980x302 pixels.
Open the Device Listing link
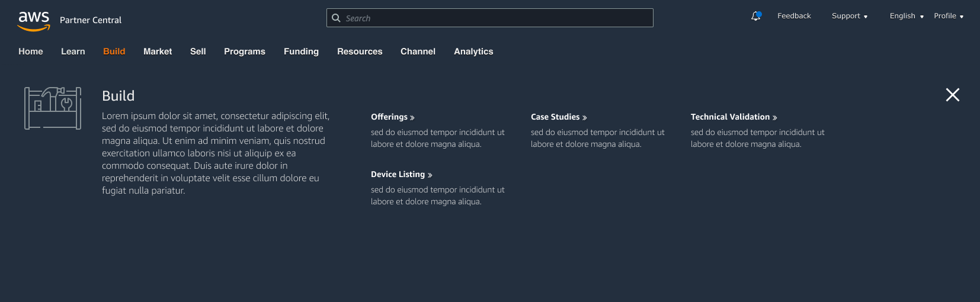coord(398,175)
